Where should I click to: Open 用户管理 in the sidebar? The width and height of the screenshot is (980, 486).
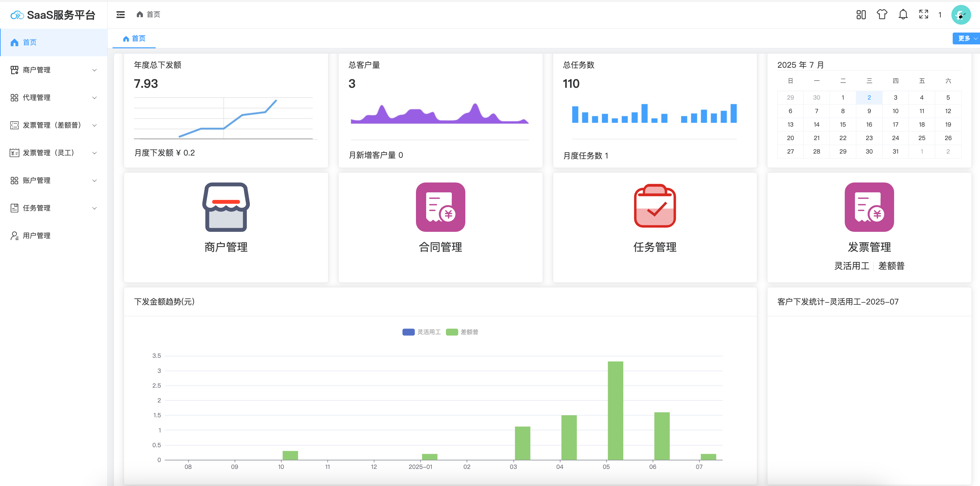click(37, 235)
